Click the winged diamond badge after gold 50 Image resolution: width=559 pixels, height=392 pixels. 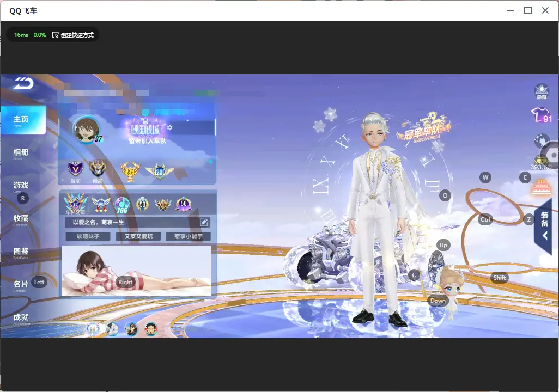pos(163,204)
